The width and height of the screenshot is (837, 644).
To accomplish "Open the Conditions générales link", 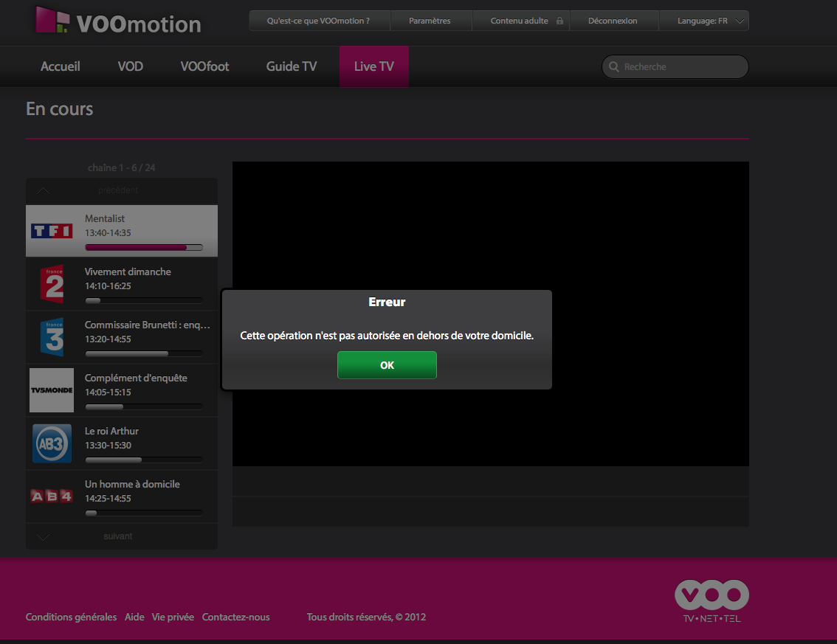I will tap(71, 617).
